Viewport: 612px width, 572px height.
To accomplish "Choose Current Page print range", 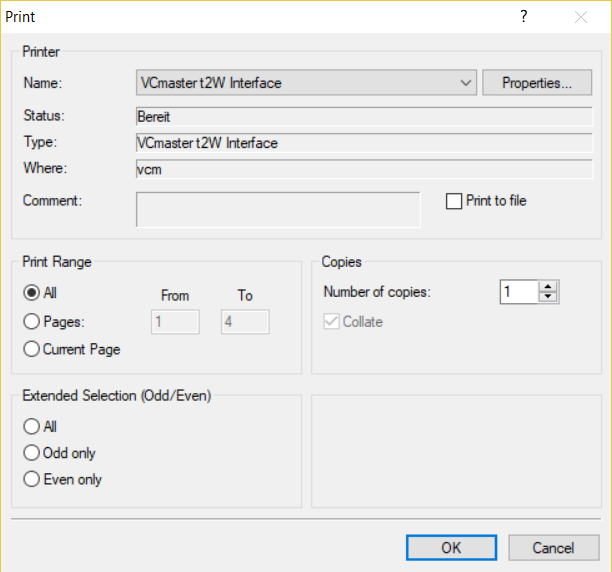I will [x=32, y=349].
